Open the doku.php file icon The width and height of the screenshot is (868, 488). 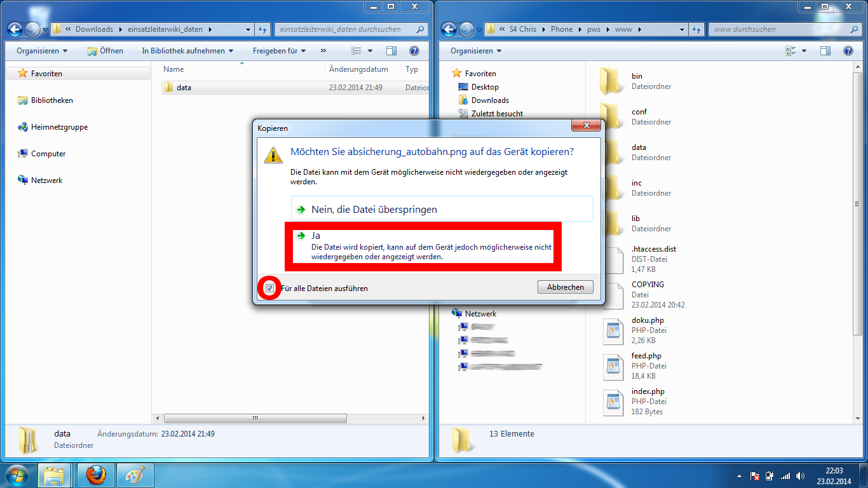(x=613, y=329)
